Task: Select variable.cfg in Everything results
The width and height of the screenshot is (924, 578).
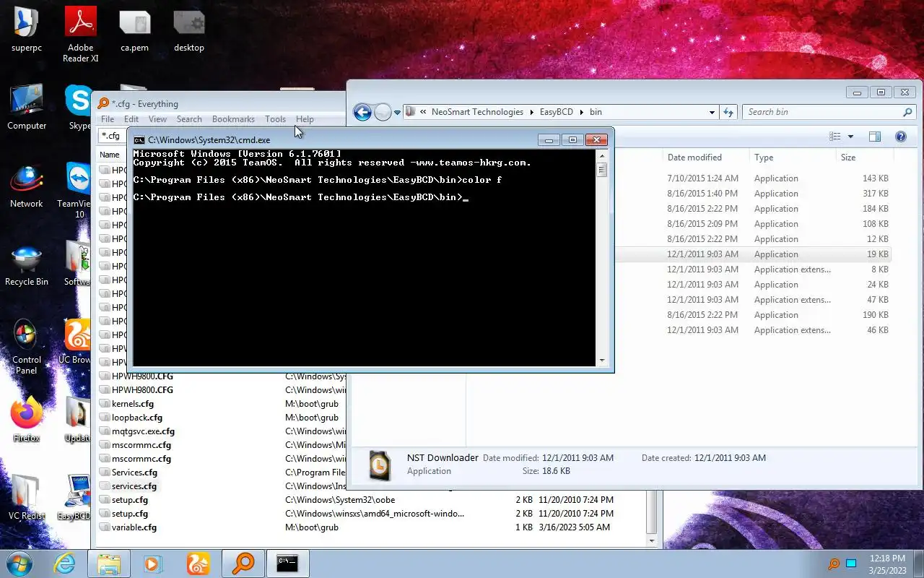Action: click(x=134, y=527)
